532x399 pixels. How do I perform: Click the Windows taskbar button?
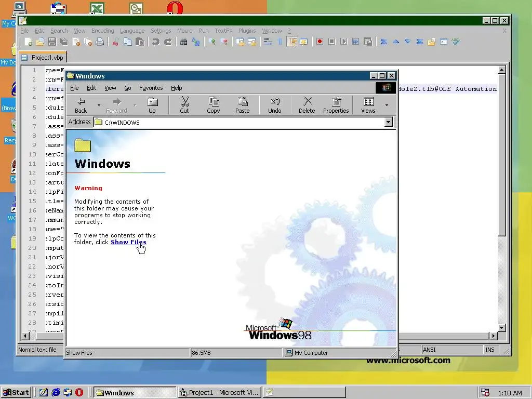(x=135, y=393)
